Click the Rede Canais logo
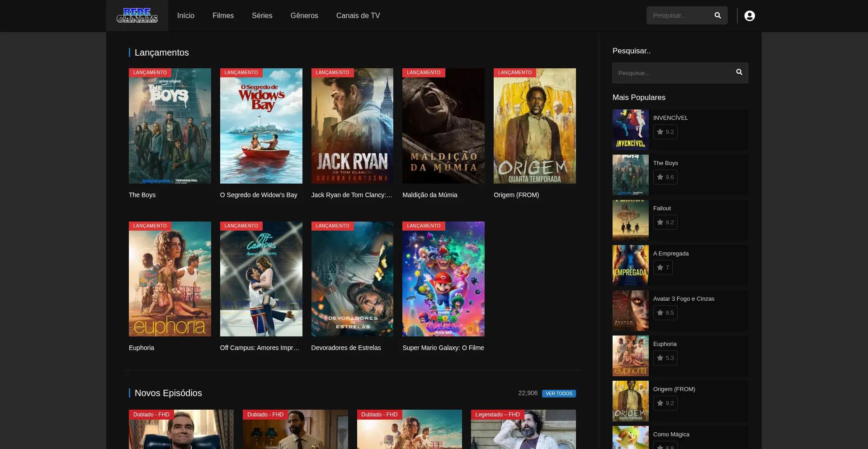Image resolution: width=868 pixels, height=449 pixels. coord(137,15)
